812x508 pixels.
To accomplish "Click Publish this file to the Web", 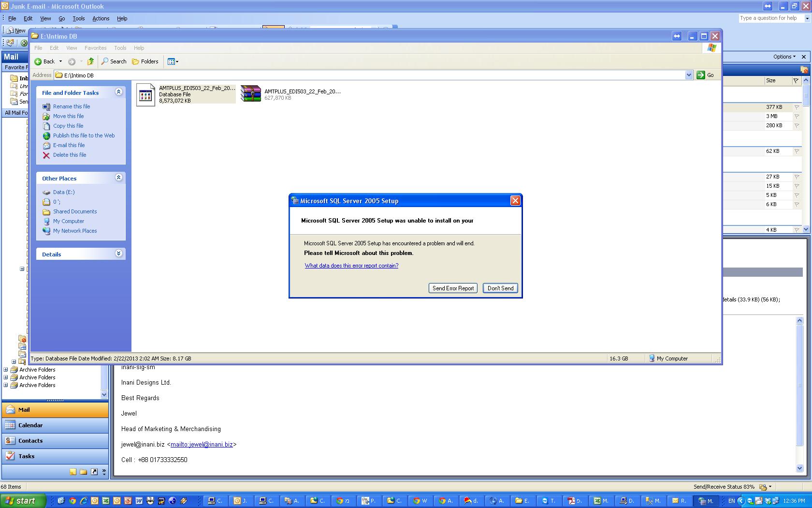I will pyautogui.click(x=84, y=135).
